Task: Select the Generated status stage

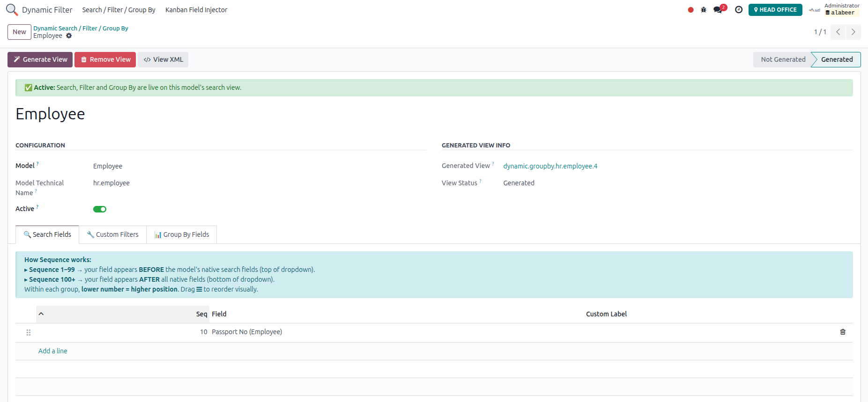Action: tap(837, 59)
